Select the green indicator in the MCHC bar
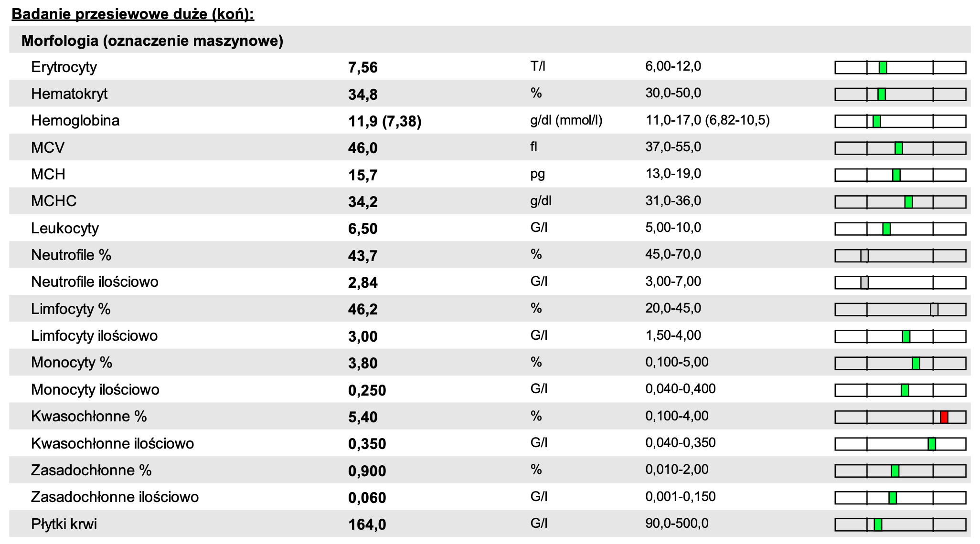 pyautogui.click(x=908, y=202)
